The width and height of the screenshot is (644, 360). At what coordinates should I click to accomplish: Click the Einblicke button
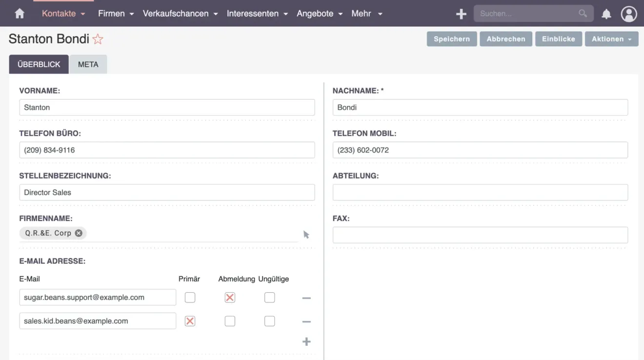(x=558, y=39)
